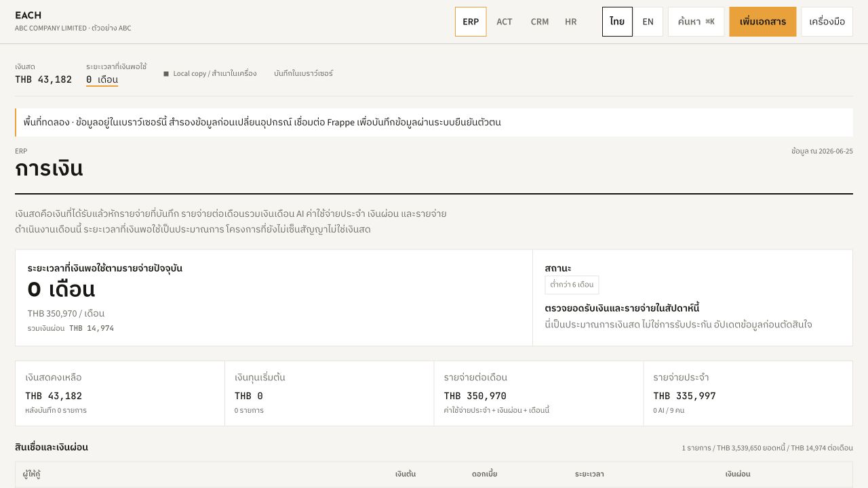Image resolution: width=868 pixels, height=488 pixels.
Task: Click "ตรวจยอดรับเงินและรายจ่ายในสัปดาห์นี้" heading
Action: (622, 308)
